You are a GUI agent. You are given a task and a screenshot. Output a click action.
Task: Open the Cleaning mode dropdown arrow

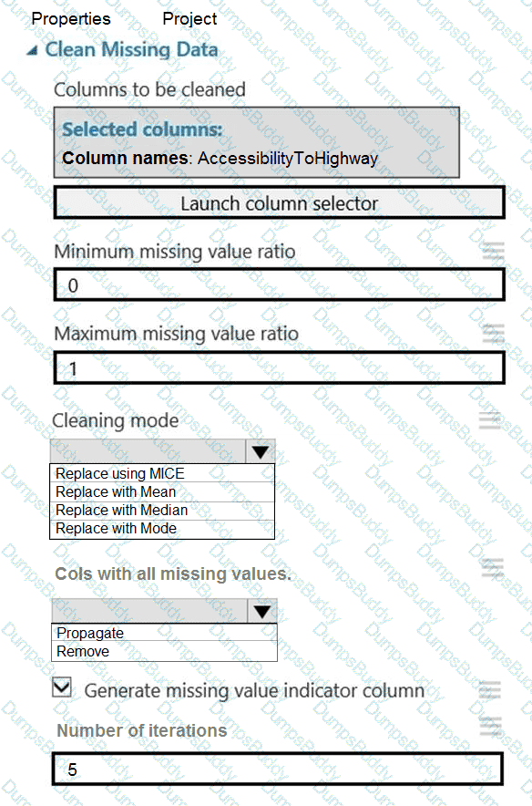(x=261, y=450)
